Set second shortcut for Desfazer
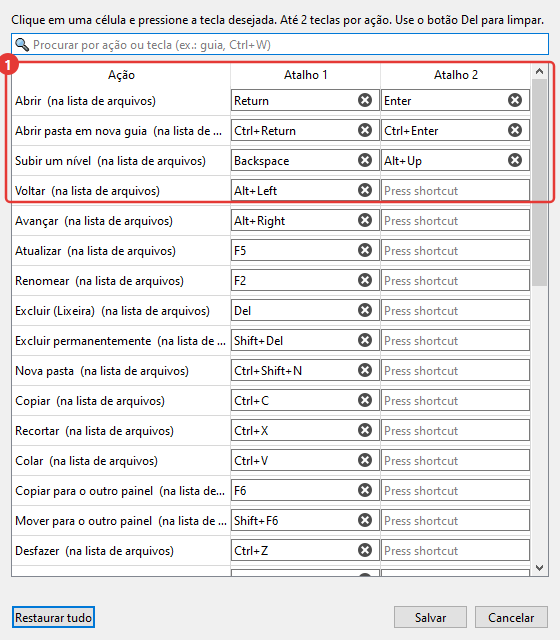The height and width of the screenshot is (640, 560). pos(455,551)
